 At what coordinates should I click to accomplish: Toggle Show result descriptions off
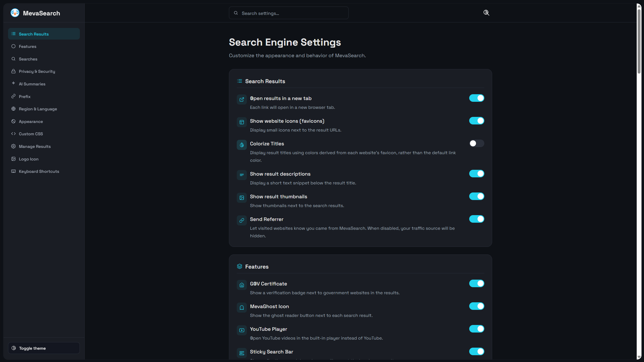(x=477, y=174)
